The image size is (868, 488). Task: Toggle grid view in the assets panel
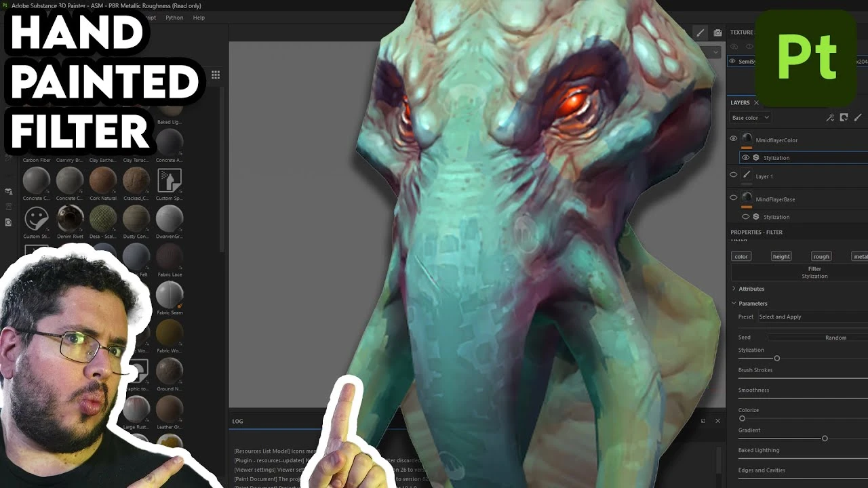point(216,75)
